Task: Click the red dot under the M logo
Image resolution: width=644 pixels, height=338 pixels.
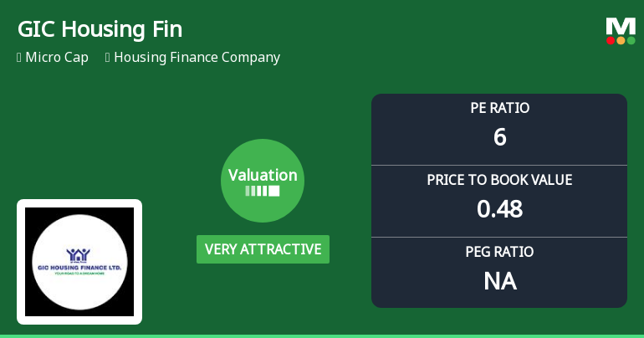Action: click(x=611, y=40)
